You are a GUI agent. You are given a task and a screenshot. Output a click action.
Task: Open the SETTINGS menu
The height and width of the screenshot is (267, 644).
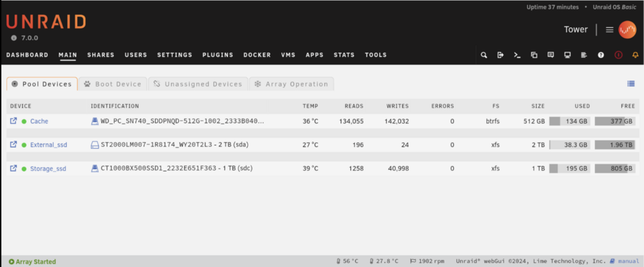point(175,55)
